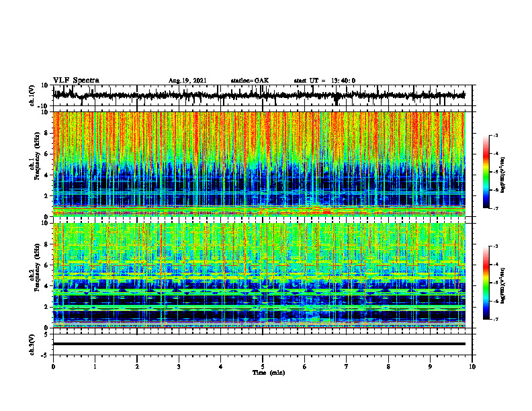Image resolution: width=532 pixels, height=411 pixels.
Task: Click the "-5" label on upper color bar
Action: (x=495, y=172)
